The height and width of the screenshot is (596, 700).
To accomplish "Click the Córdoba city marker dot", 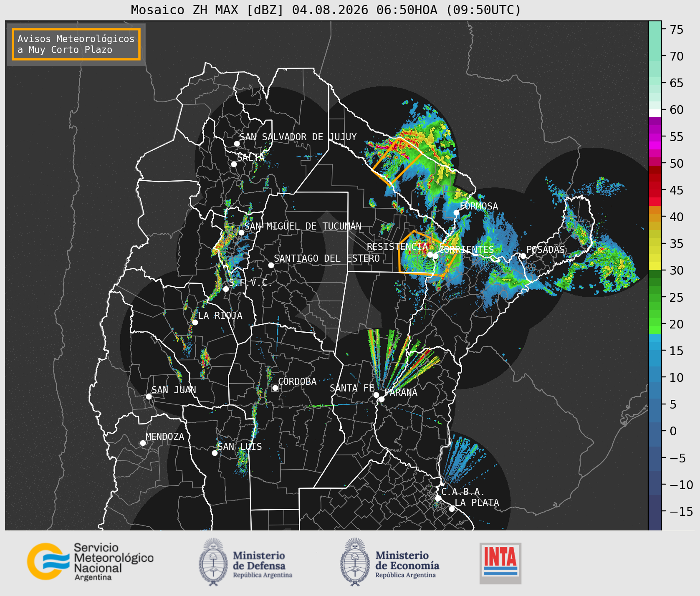I will (275, 388).
